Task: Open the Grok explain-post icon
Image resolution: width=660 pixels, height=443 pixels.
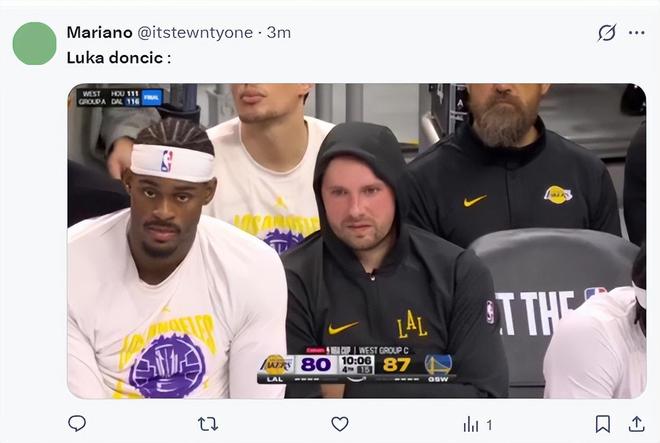Action: pyautogui.click(x=607, y=32)
